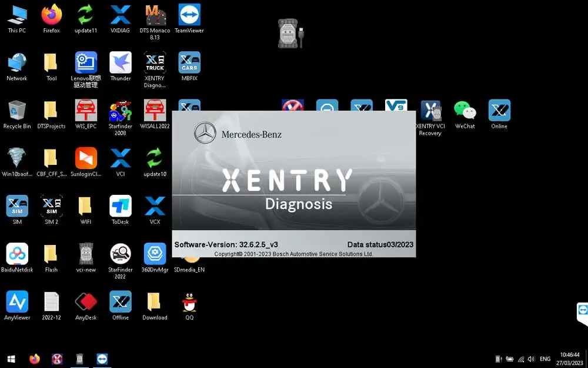Screen dimensions: 588x368
Task: Launch the Lenovo driver management icon
Action: tap(86, 70)
